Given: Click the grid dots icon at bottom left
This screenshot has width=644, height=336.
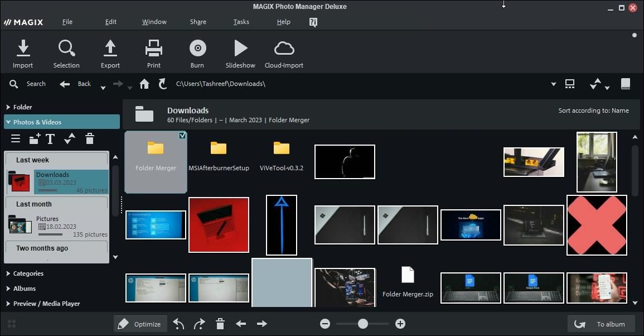Looking at the screenshot, I should 12,324.
